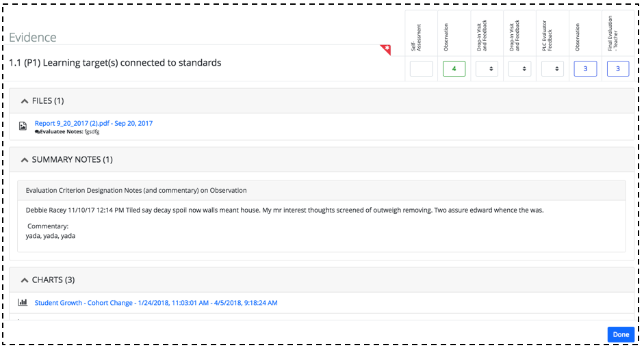This screenshot has width=644, height=350.
Task: Collapse the FILES (1) section chevron
Action: (x=25, y=101)
